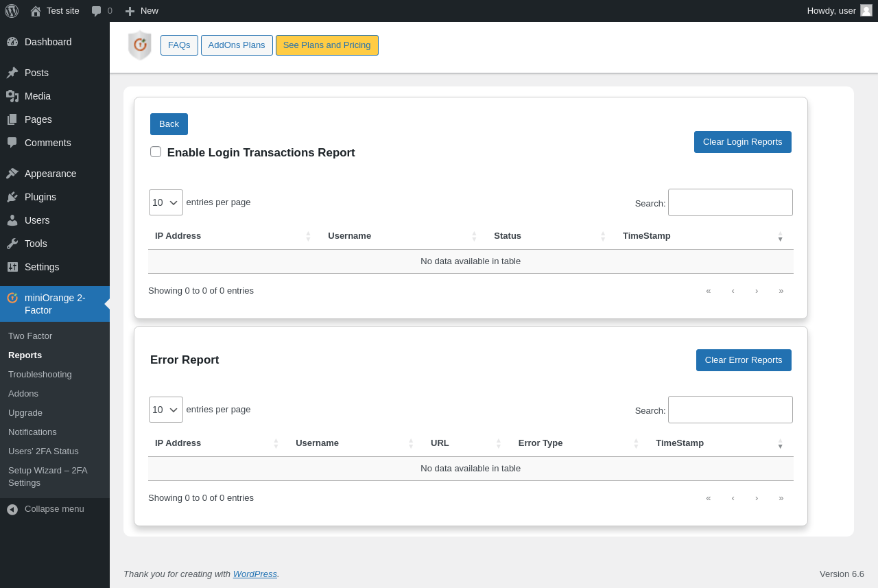The height and width of the screenshot is (588, 878).
Task: Click the miniOrange shield logo
Action: click(140, 45)
